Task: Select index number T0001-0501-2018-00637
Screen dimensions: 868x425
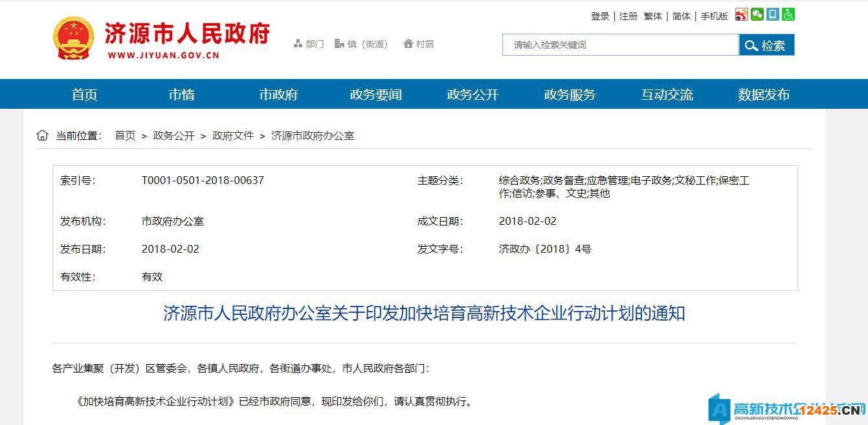Action: (203, 180)
